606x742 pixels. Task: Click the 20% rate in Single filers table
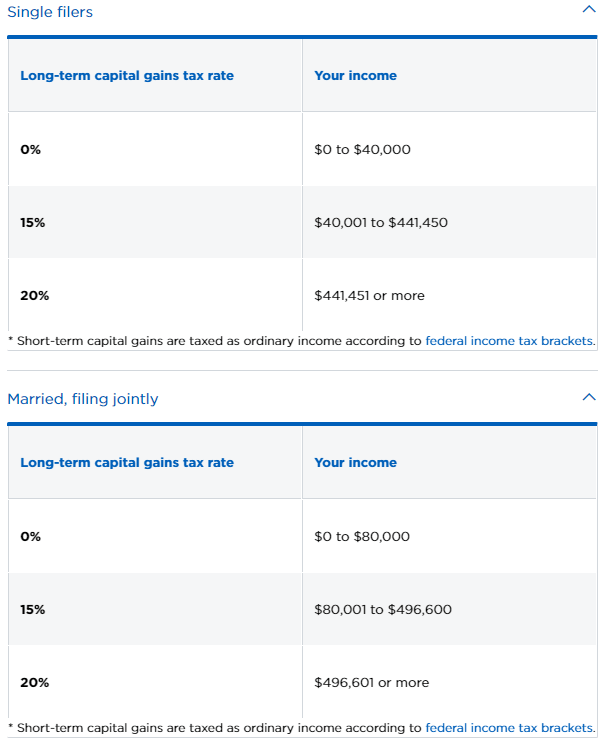34,296
